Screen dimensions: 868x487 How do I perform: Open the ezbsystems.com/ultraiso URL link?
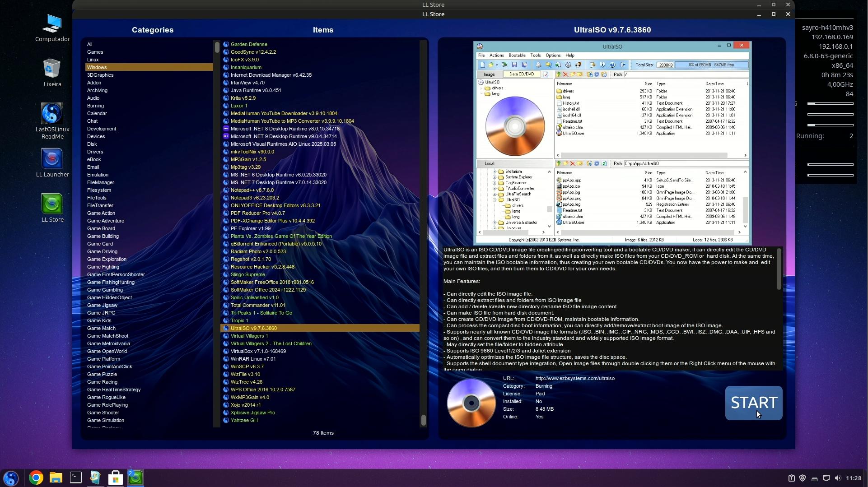point(574,378)
